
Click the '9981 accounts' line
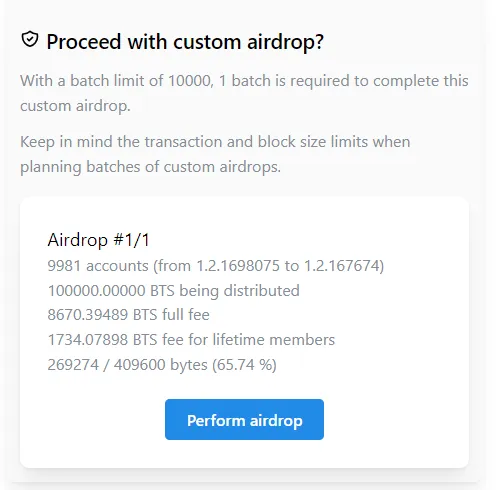point(216,266)
